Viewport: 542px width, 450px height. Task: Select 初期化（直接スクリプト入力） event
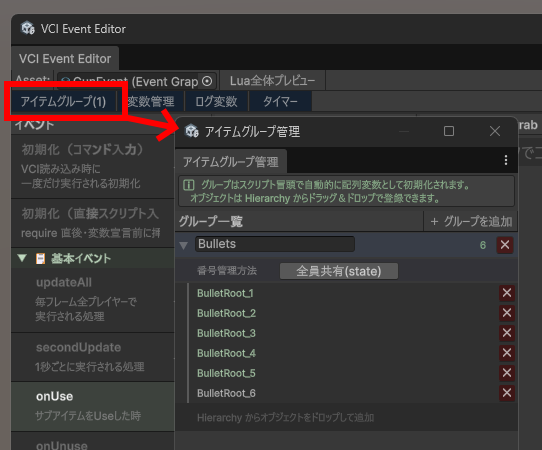(93, 223)
